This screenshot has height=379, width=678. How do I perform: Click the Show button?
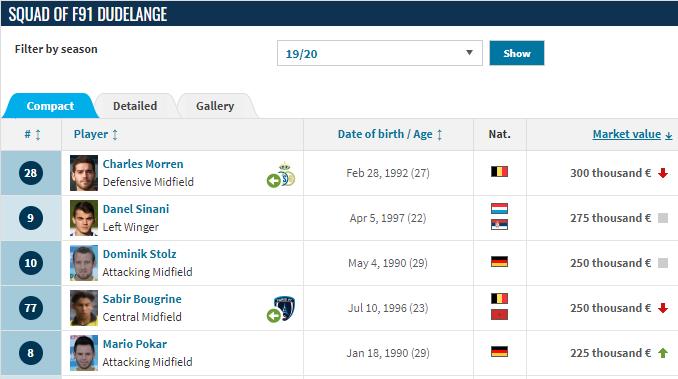pos(517,53)
